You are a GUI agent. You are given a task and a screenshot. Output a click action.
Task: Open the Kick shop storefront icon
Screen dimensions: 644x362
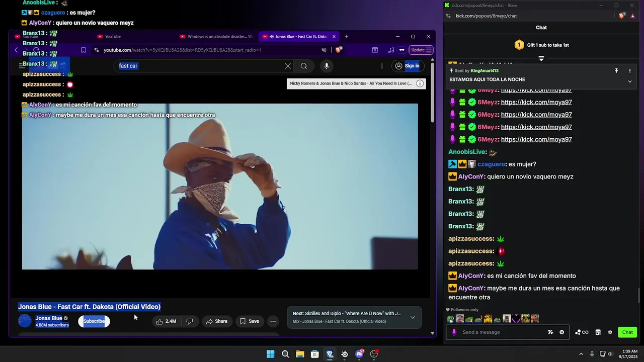pyautogui.click(x=598, y=332)
